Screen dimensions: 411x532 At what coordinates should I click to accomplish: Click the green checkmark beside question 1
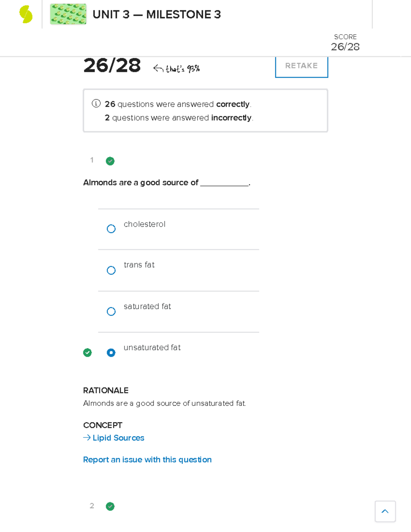pos(110,161)
